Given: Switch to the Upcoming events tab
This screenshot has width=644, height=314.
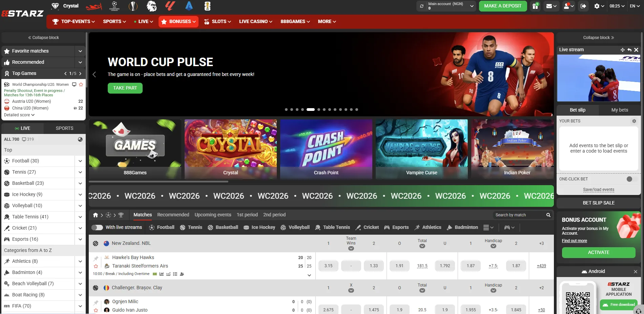Looking at the screenshot, I should [213, 215].
